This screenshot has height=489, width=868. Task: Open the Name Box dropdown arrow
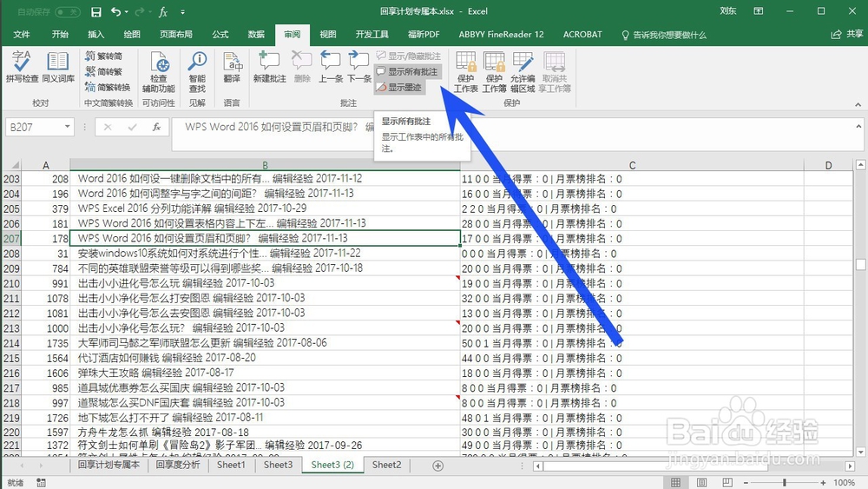[x=67, y=127]
